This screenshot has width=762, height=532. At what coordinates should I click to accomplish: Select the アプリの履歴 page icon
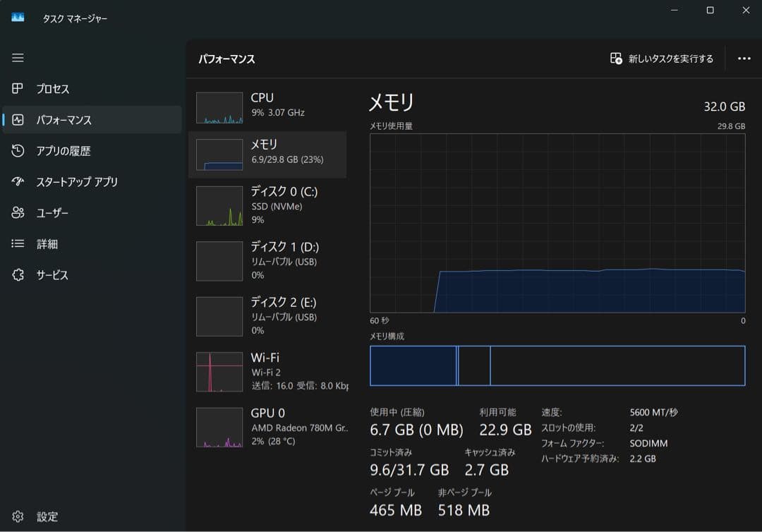56,150
